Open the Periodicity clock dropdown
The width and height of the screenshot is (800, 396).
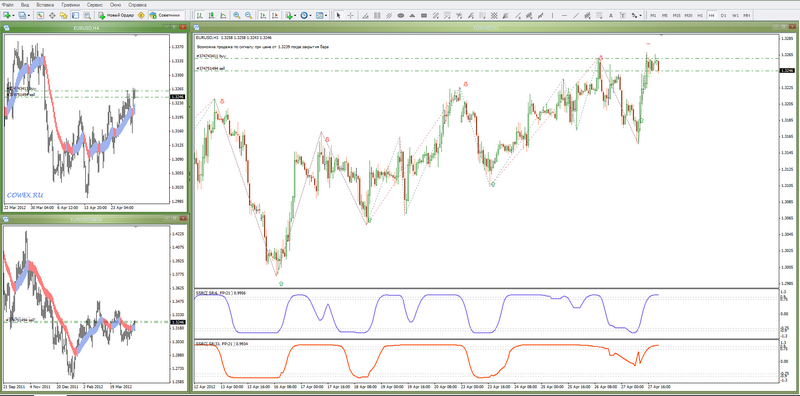click(x=305, y=15)
